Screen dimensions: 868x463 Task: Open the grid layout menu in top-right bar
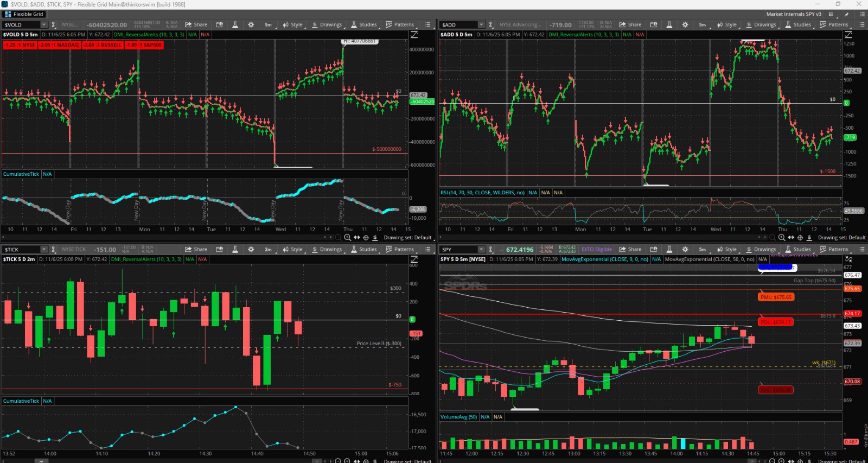831,14
